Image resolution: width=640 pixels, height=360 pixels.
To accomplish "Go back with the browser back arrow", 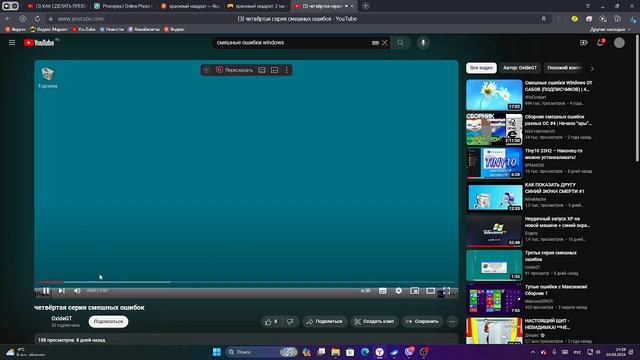I will [8, 19].
